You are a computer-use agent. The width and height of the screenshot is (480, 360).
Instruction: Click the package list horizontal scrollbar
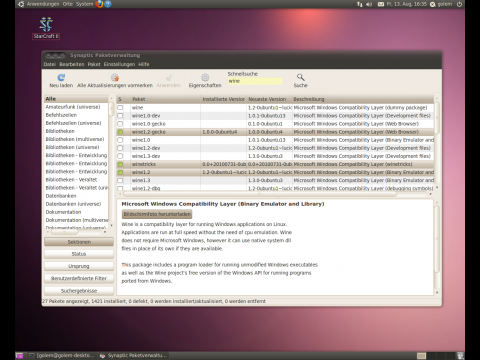(x=260, y=194)
